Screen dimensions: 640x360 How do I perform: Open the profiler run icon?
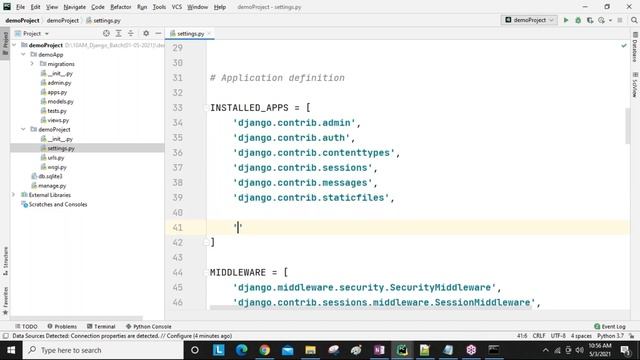[602, 20]
